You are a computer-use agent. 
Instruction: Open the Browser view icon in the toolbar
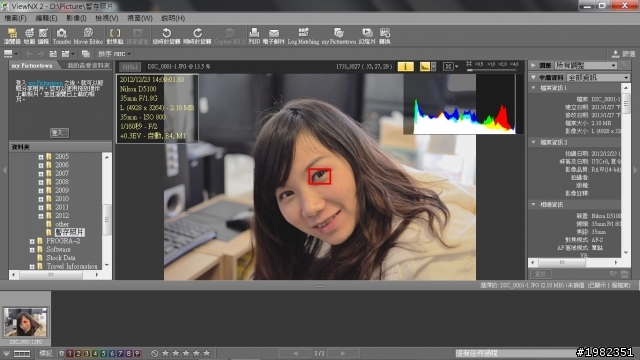(12, 36)
